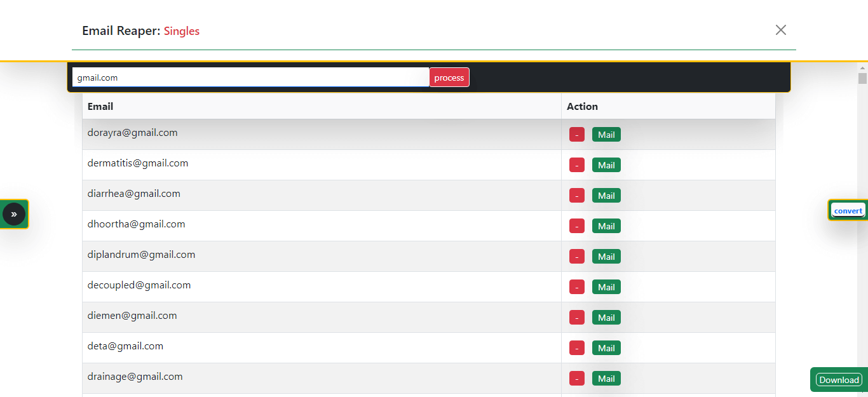This screenshot has height=397, width=868.
Task: Click the domain input field containing gmail.com
Action: click(x=250, y=77)
